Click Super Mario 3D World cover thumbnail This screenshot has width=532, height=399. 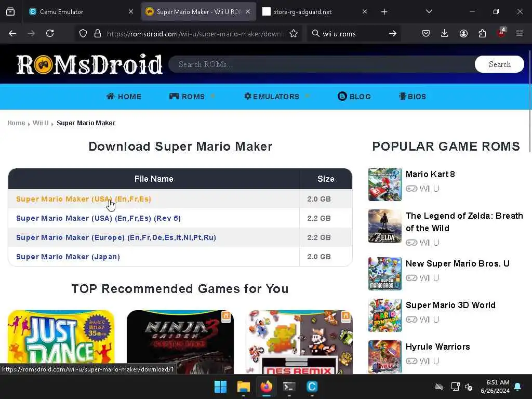coord(385,315)
